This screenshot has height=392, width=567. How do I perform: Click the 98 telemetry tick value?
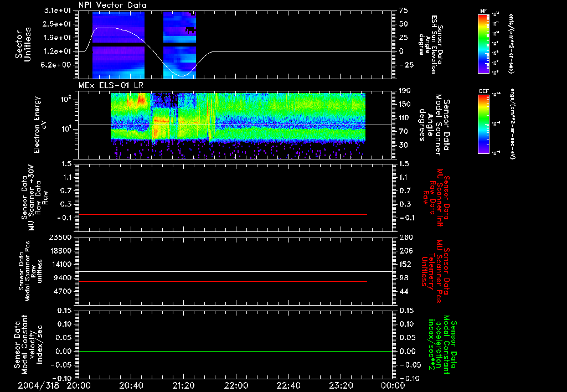pos(404,278)
